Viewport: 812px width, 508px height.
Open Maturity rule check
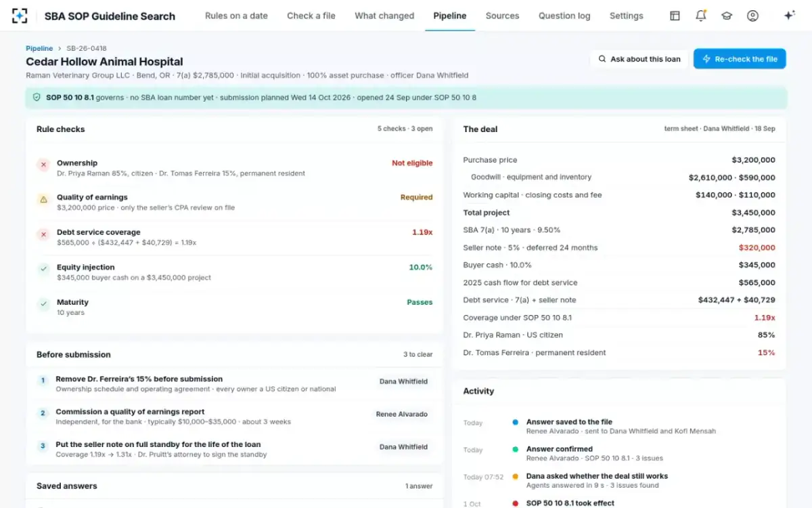234,308
